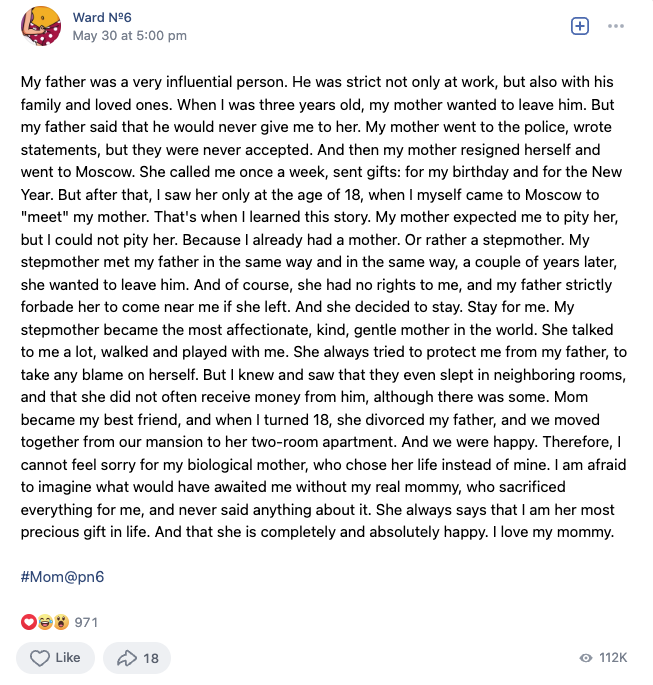Toggle the heart outline in Like button

[40, 658]
